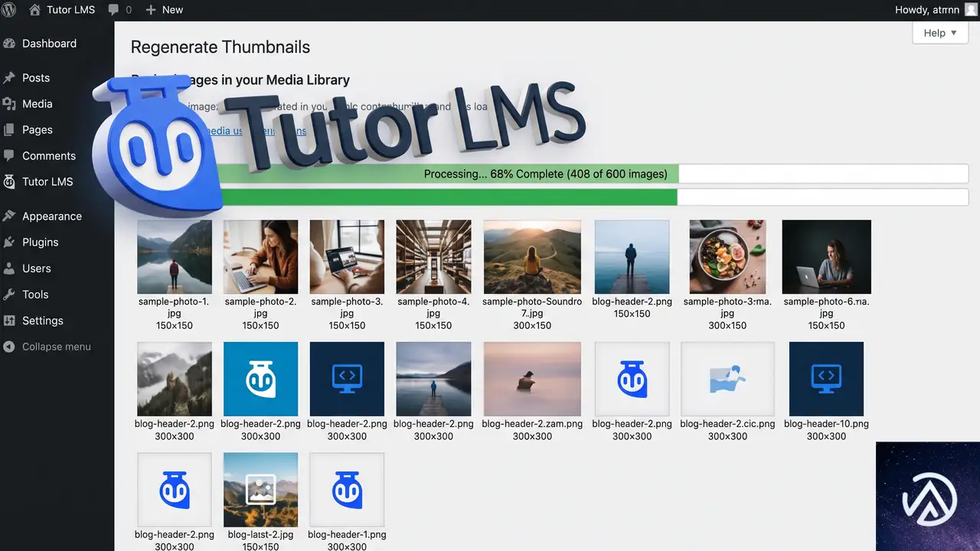980x551 pixels.
Task: Click the filename text blog-latst-2.jpg
Action: tap(260, 535)
